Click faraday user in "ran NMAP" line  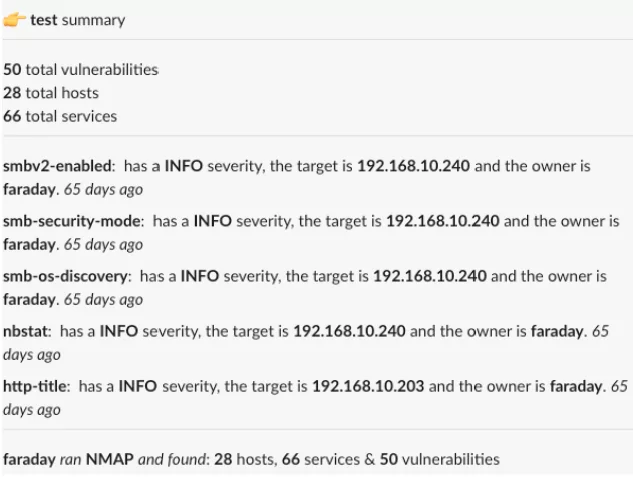click(27, 459)
